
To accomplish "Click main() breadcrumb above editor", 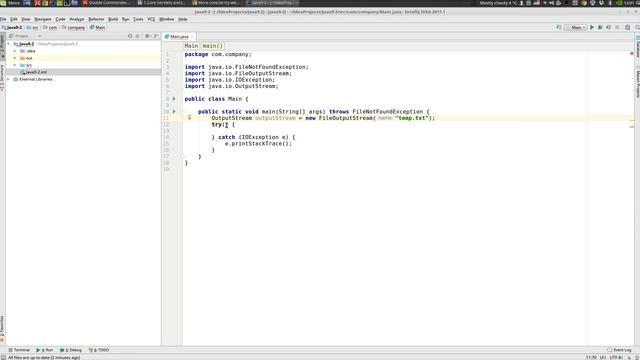I will click(x=213, y=46).
